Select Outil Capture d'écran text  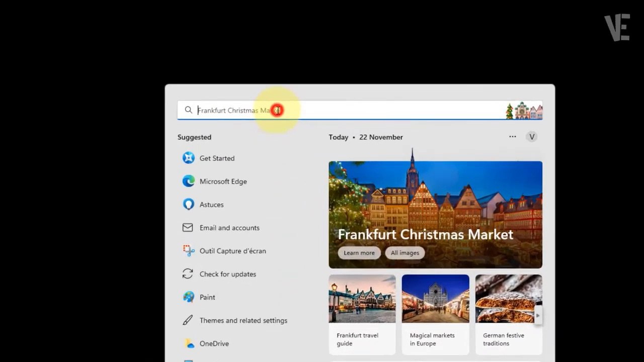pos(232,251)
